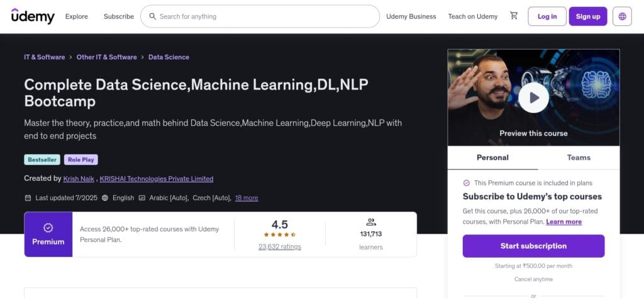Image resolution: width=644 pixels, height=303 pixels.
Task: Click the checkmark icon beside Premium course included
Action: [x=466, y=183]
